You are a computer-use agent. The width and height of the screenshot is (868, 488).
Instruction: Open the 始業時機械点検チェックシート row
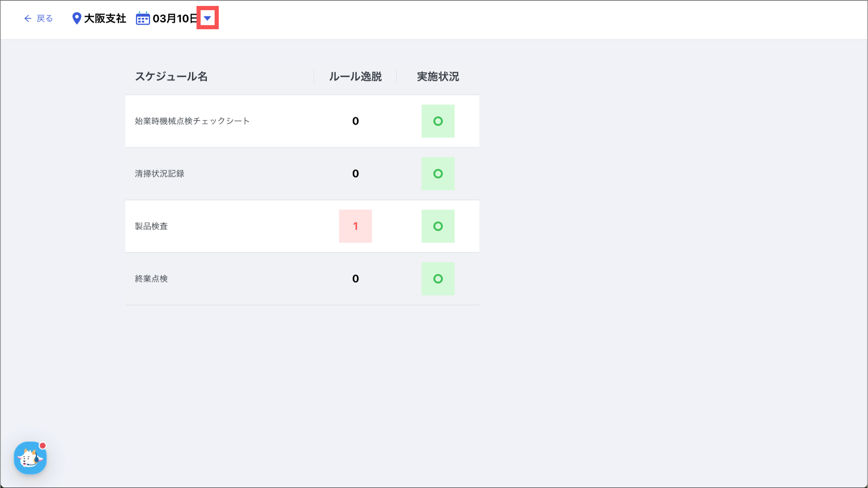pos(192,121)
